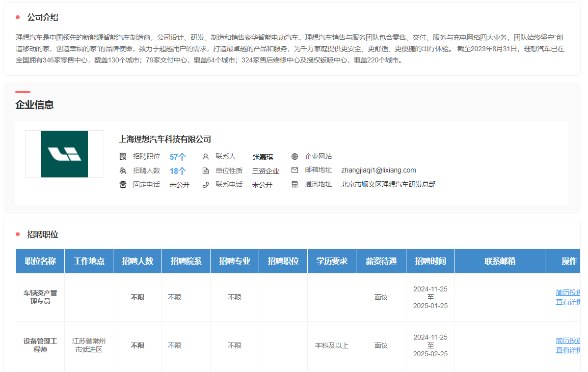The height and width of the screenshot is (372, 588).
Task: Click the 通讯地址 label
Action: pos(319,184)
